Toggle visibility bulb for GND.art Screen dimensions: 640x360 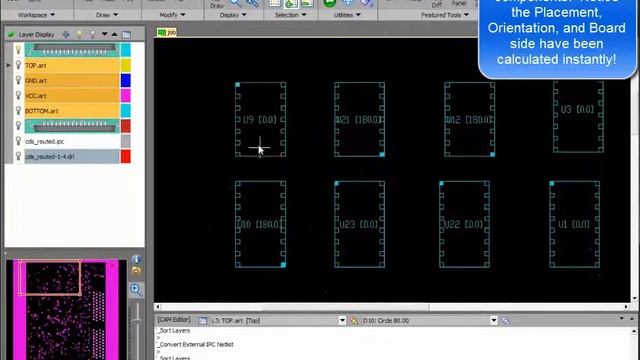[x=18, y=80]
